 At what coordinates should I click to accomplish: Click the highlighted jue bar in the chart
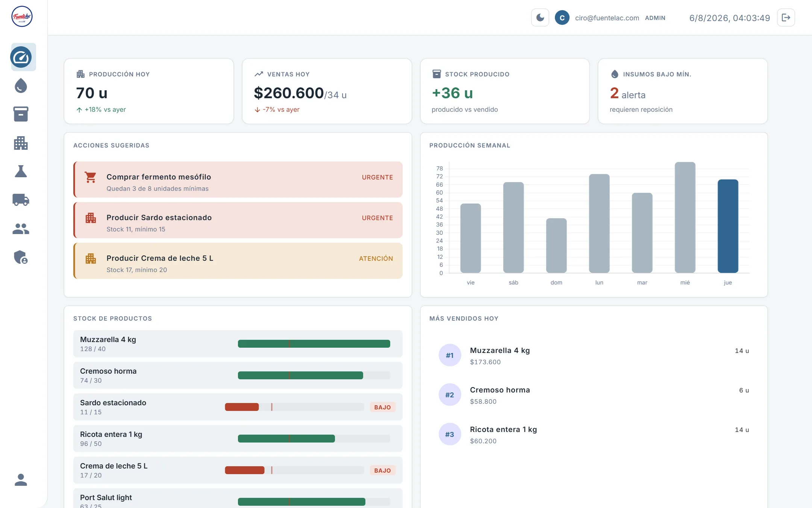pyautogui.click(x=728, y=226)
